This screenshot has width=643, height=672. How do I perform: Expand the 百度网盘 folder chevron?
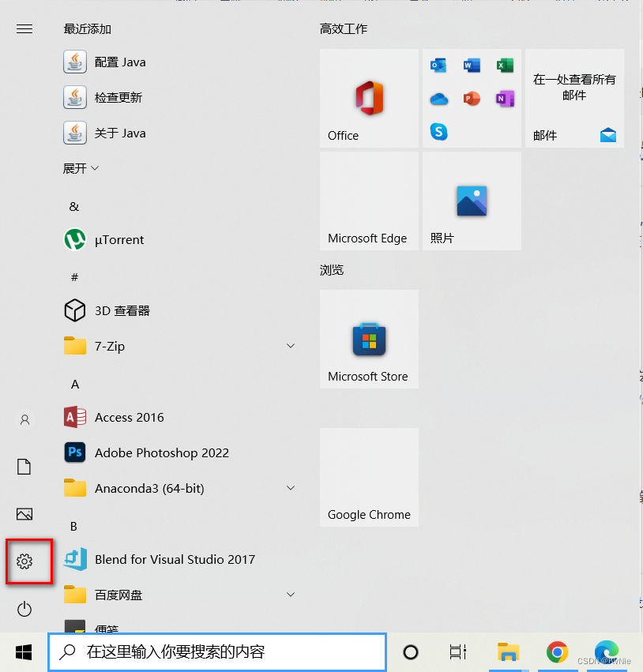click(291, 595)
